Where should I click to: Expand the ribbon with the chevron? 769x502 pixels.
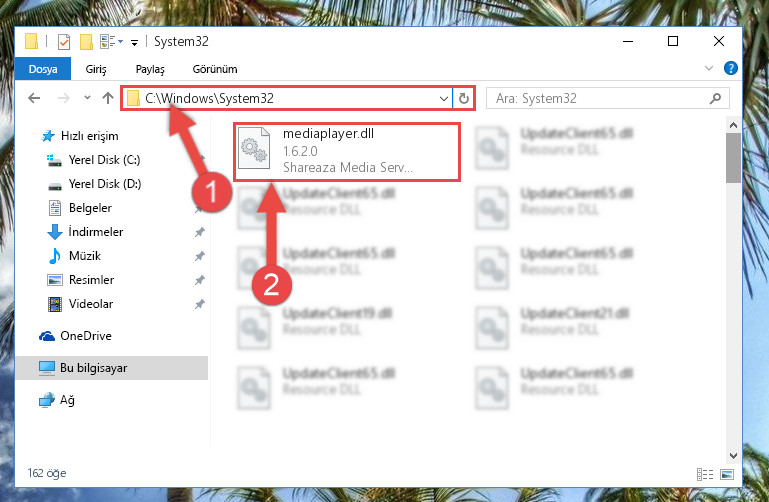pyautogui.click(x=709, y=68)
